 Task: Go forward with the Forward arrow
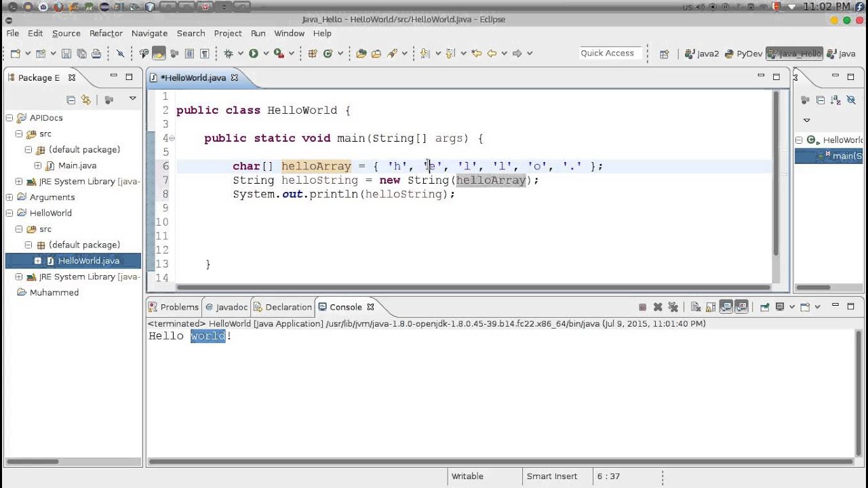(x=517, y=54)
